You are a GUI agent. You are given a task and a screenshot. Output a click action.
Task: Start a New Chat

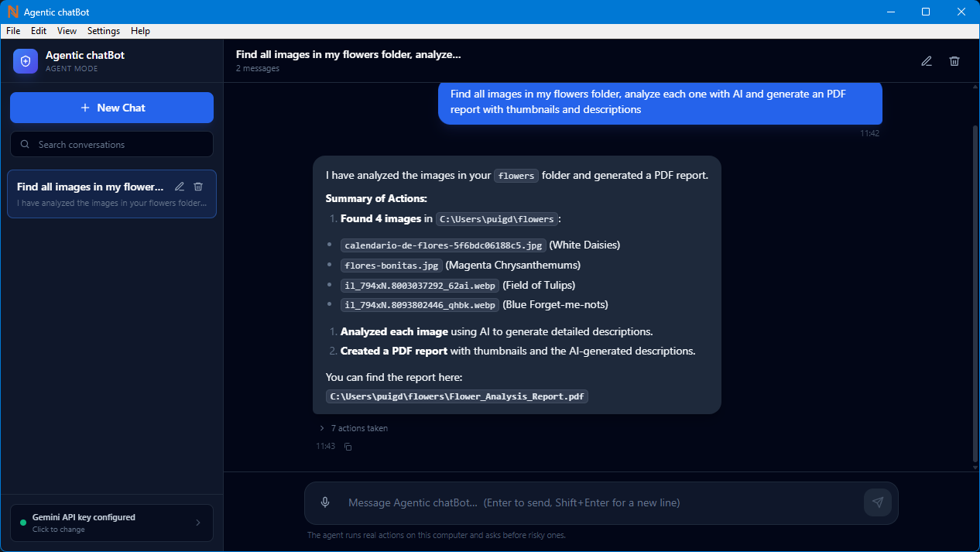click(111, 108)
